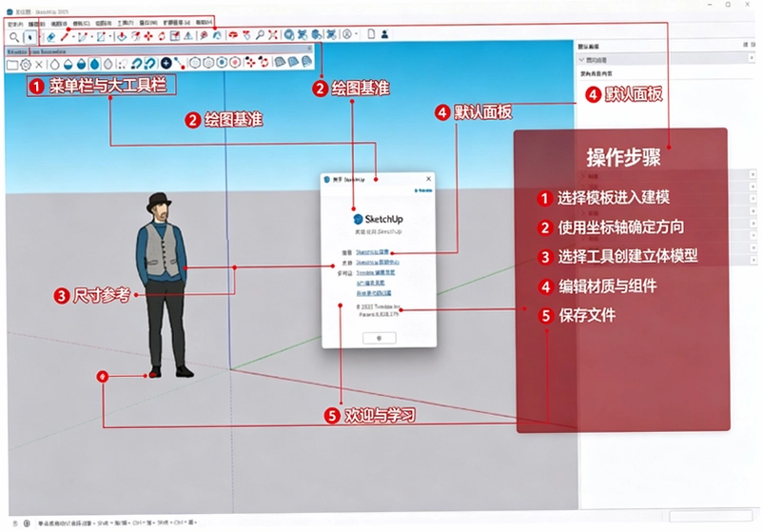Open the 扩展程序 menu
Image resolution: width=763 pixels, height=532 pixels.
(x=176, y=23)
